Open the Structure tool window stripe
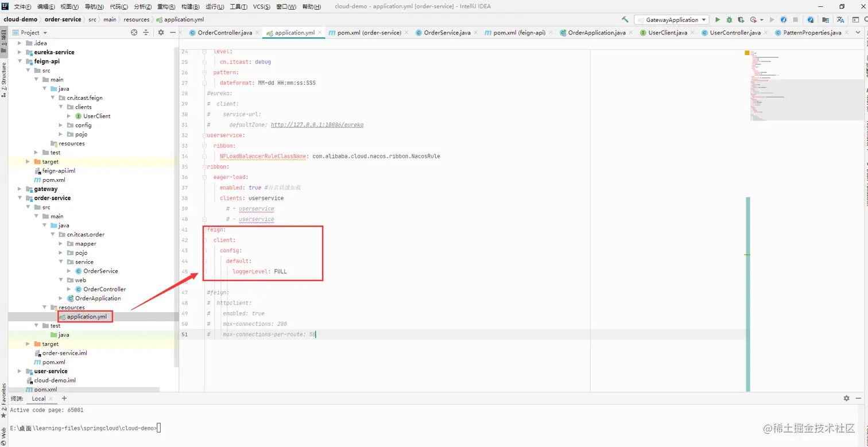868x447 pixels. click(3, 80)
